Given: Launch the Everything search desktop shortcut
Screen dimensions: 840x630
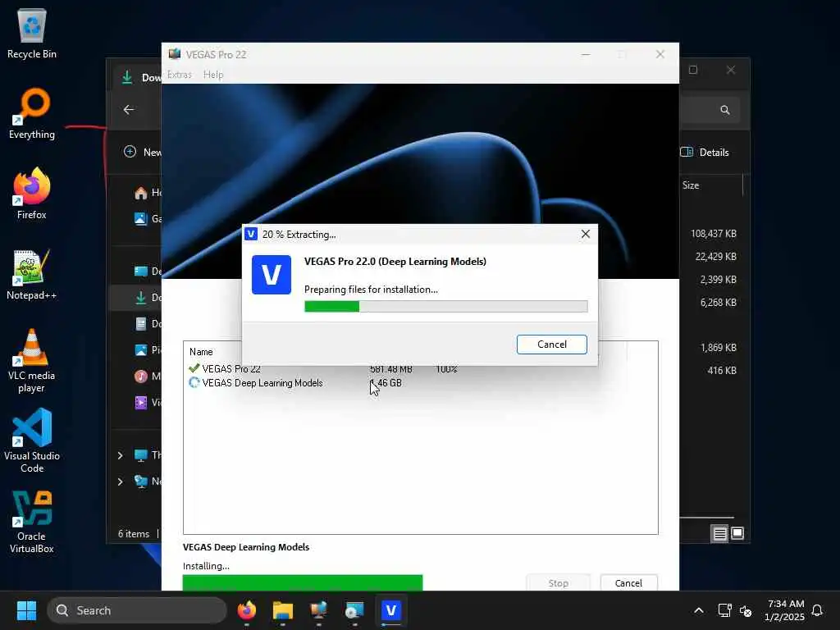Looking at the screenshot, I should (x=32, y=114).
